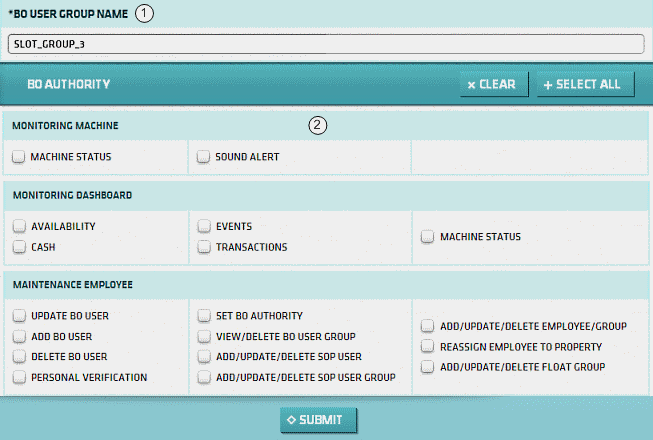Viewport: 653px width, 440px height.
Task: Toggle the Cash checkbox
Action: (x=19, y=247)
